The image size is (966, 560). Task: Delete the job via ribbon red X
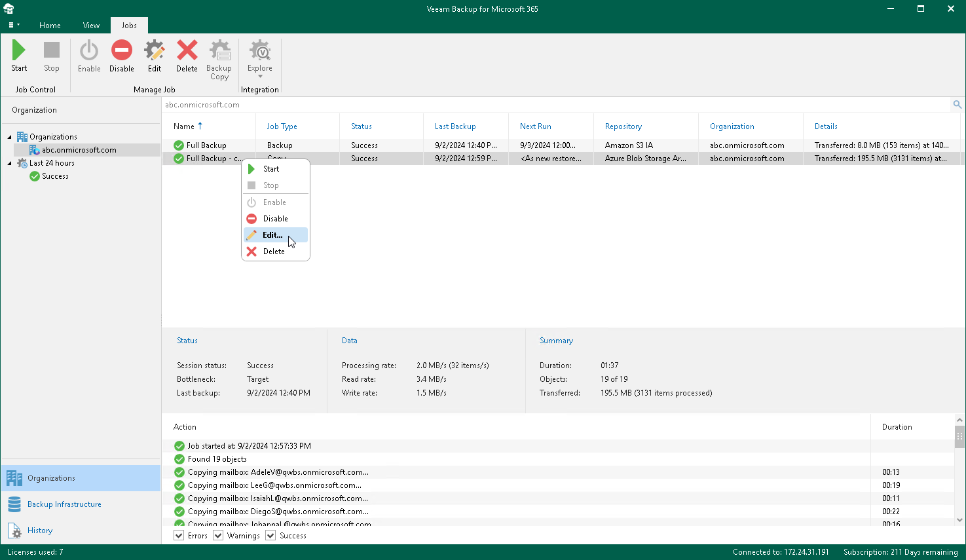[x=187, y=56]
